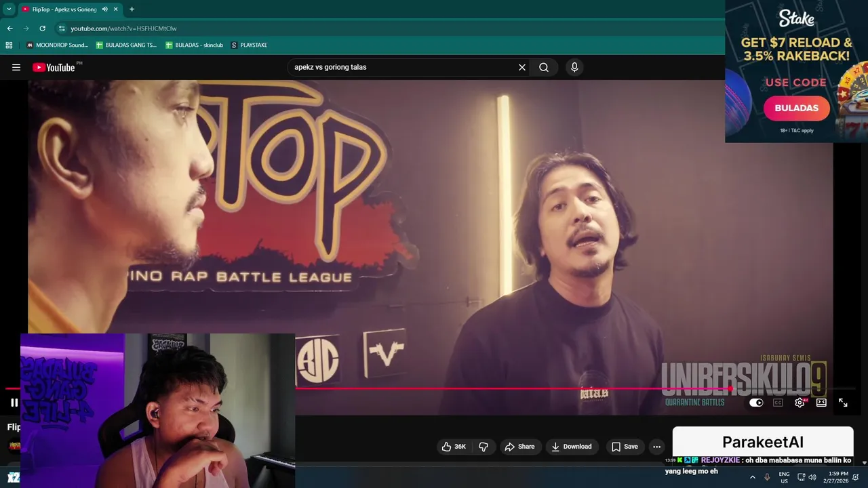Pause the video playback
The width and height of the screenshot is (868, 488).
tap(14, 403)
